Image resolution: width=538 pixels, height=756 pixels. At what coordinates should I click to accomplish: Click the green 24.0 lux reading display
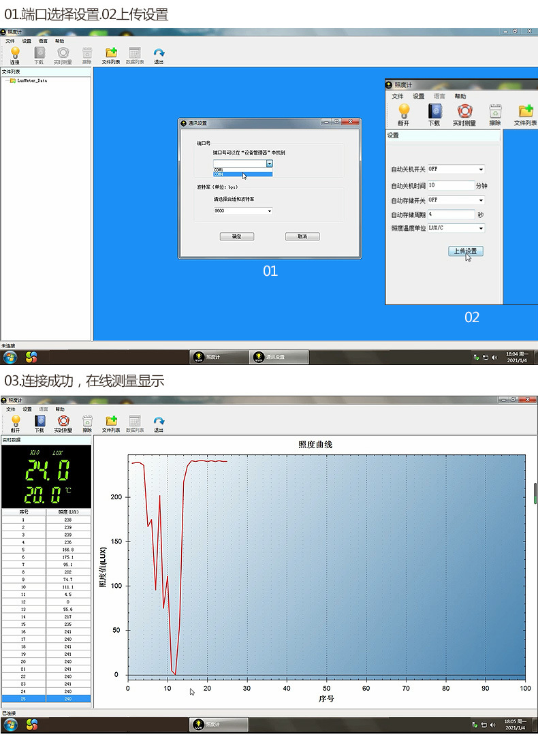[48, 471]
